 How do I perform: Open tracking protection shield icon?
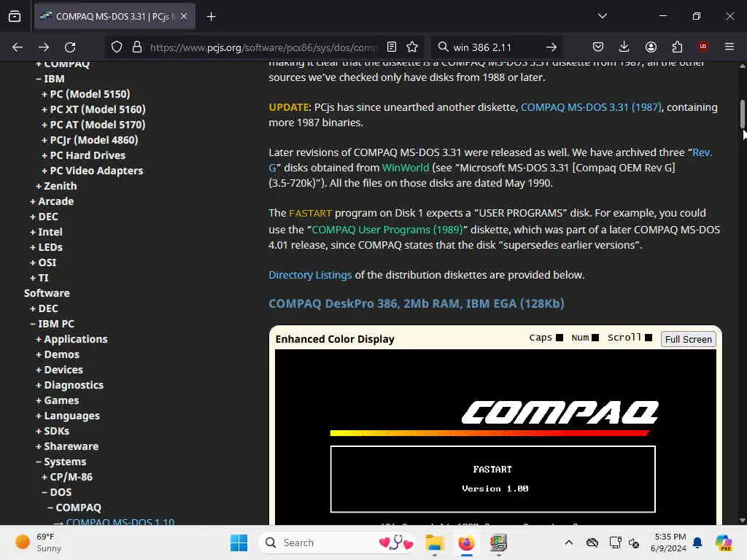[x=116, y=47]
